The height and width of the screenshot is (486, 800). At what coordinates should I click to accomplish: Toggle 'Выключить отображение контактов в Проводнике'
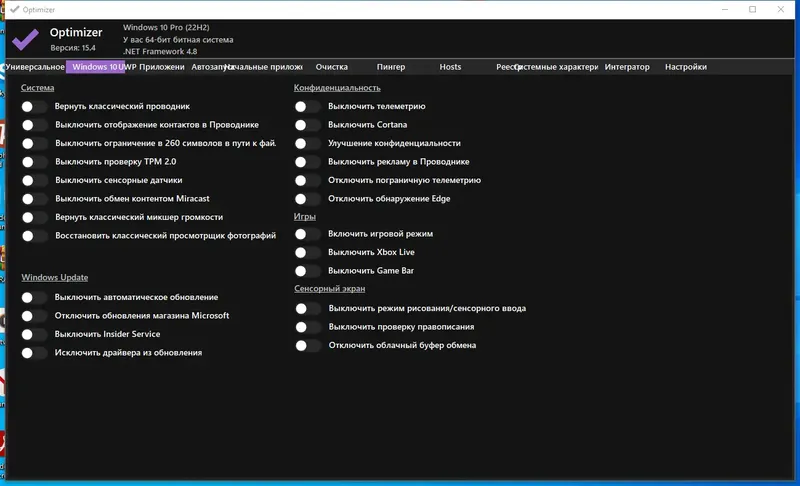pyautogui.click(x=34, y=125)
